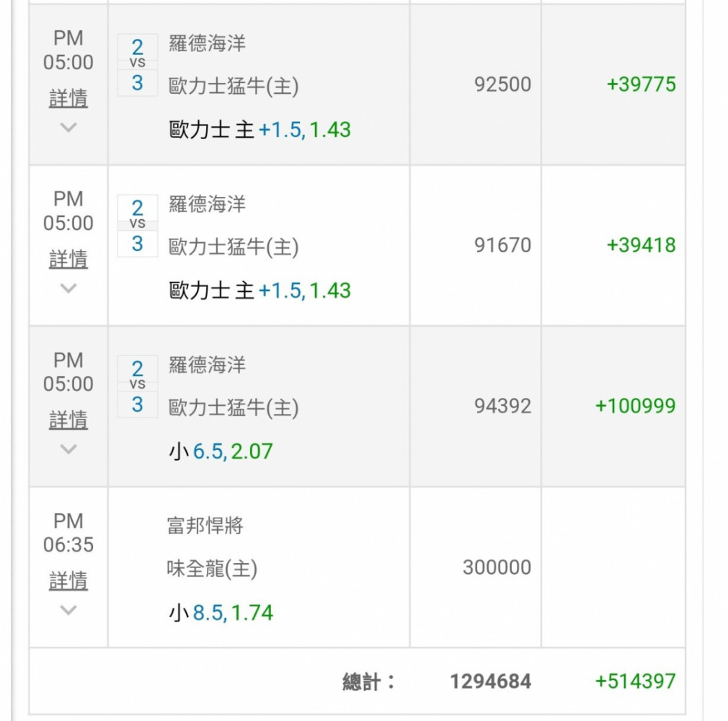Open 詳情 link for the PM 06:35 game

click(68, 580)
